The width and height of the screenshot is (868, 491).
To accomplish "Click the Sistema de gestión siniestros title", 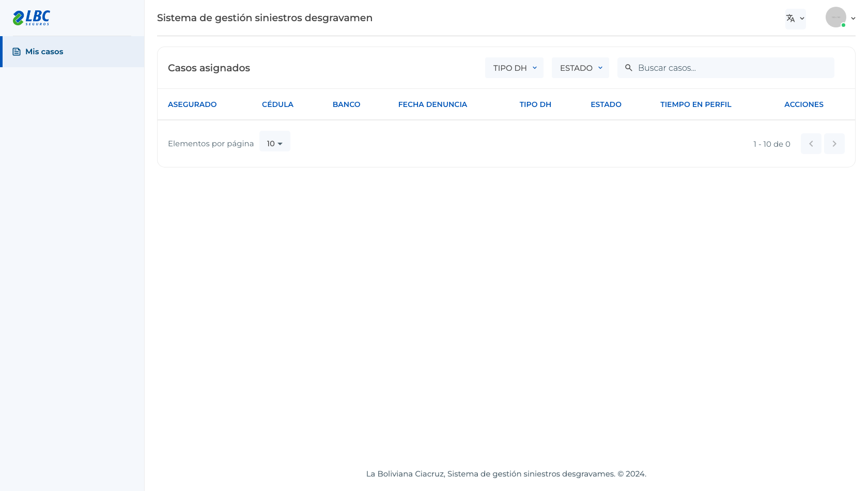I will pos(265,18).
